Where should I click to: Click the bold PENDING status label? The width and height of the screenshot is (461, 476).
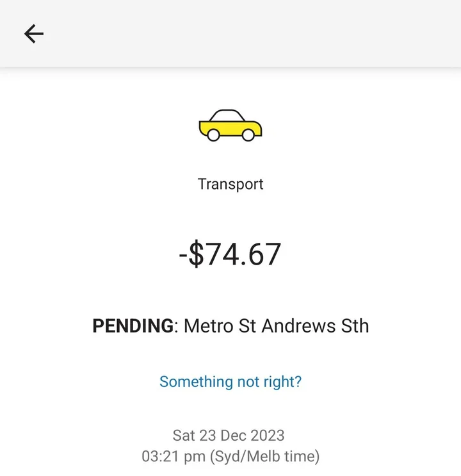133,326
